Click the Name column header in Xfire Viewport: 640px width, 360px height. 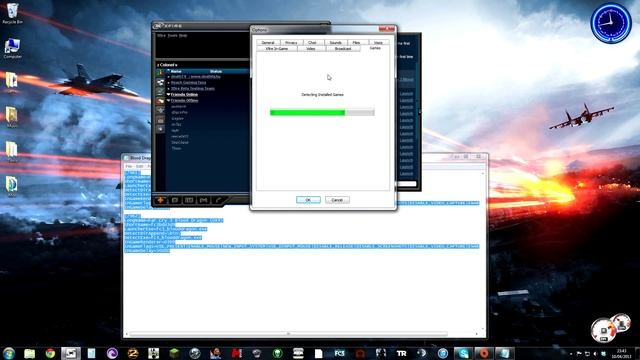click(x=176, y=71)
